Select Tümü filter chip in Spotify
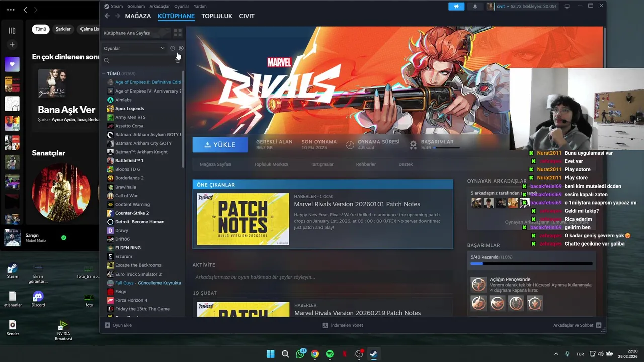644x362 pixels. click(x=41, y=29)
